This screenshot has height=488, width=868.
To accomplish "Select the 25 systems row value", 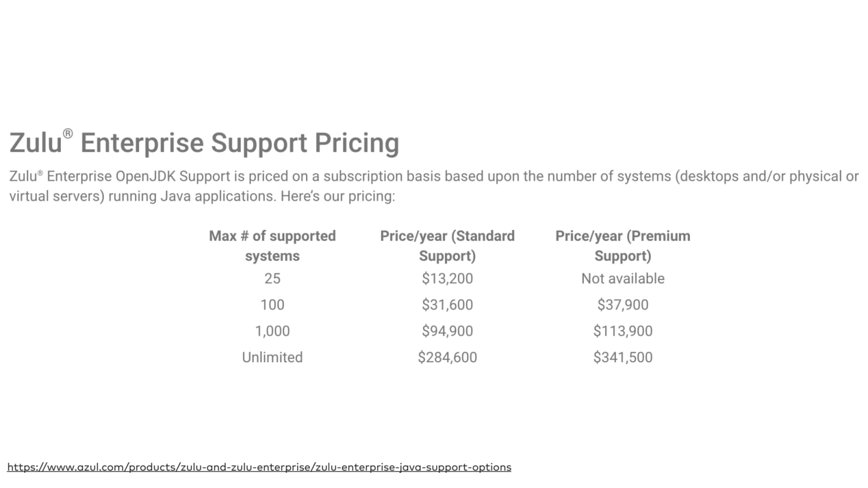I will (x=272, y=278).
